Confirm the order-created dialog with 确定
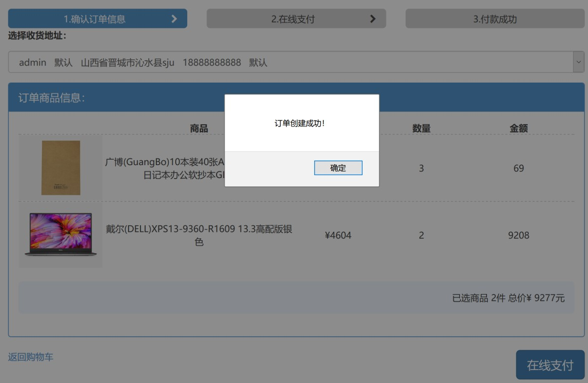The width and height of the screenshot is (588, 383). pos(338,168)
